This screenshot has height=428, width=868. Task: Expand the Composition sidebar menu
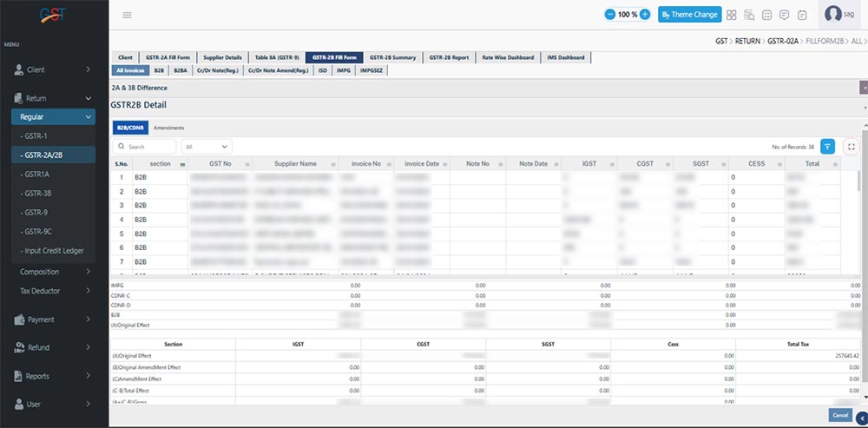(x=54, y=272)
